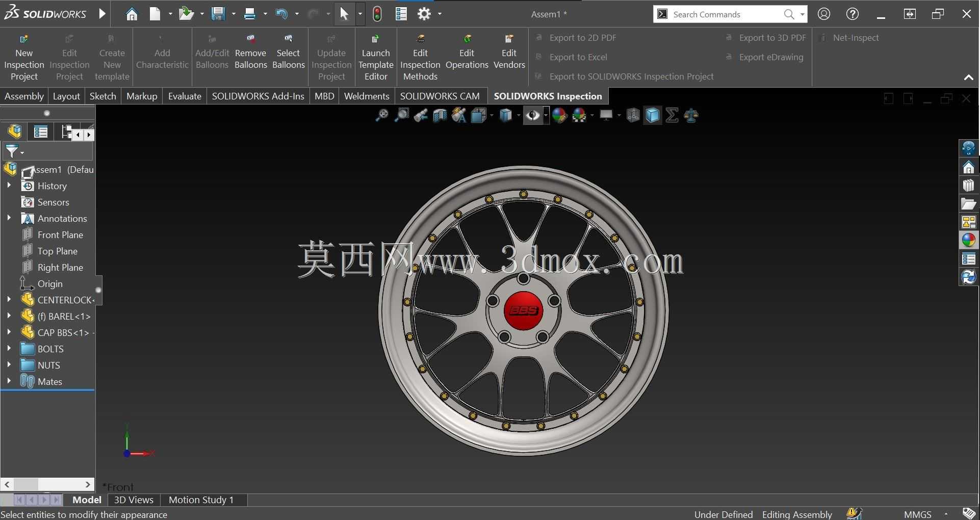This screenshot has height=520, width=980.
Task: Toggle the feature tree filter funnel
Action: point(11,151)
